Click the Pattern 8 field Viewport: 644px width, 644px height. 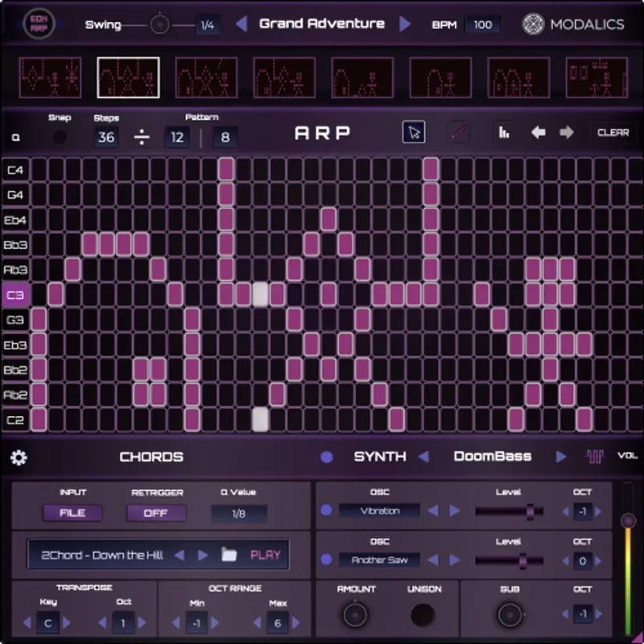(x=225, y=137)
